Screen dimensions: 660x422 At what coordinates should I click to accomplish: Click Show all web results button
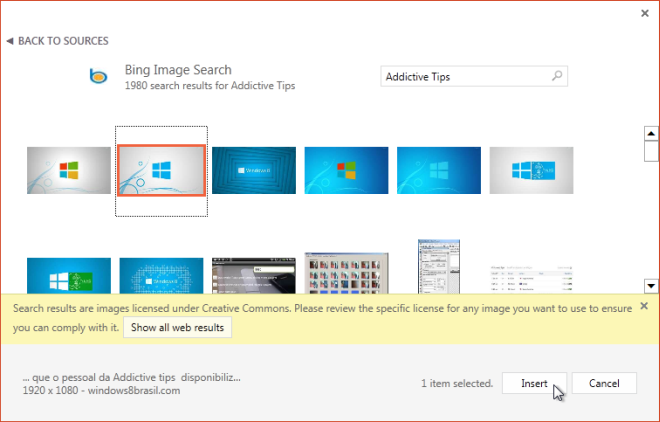coord(177,327)
